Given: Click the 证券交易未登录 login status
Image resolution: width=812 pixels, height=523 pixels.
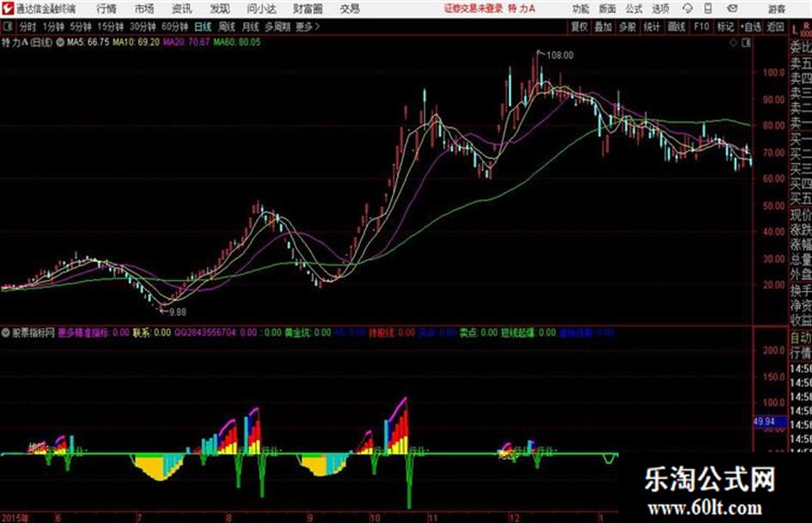Looking at the screenshot, I should 473,9.
